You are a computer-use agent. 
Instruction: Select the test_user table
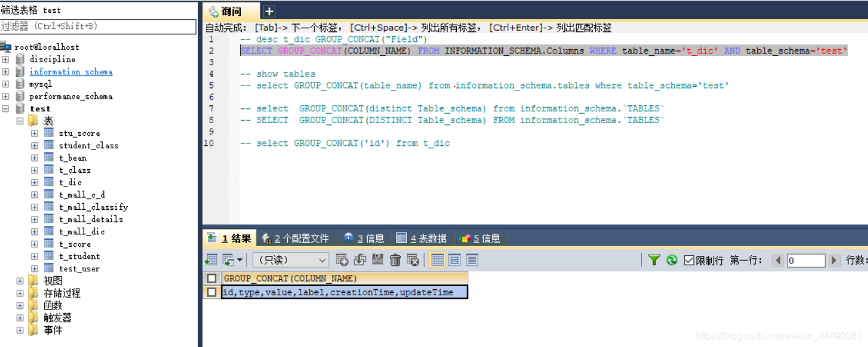79,268
